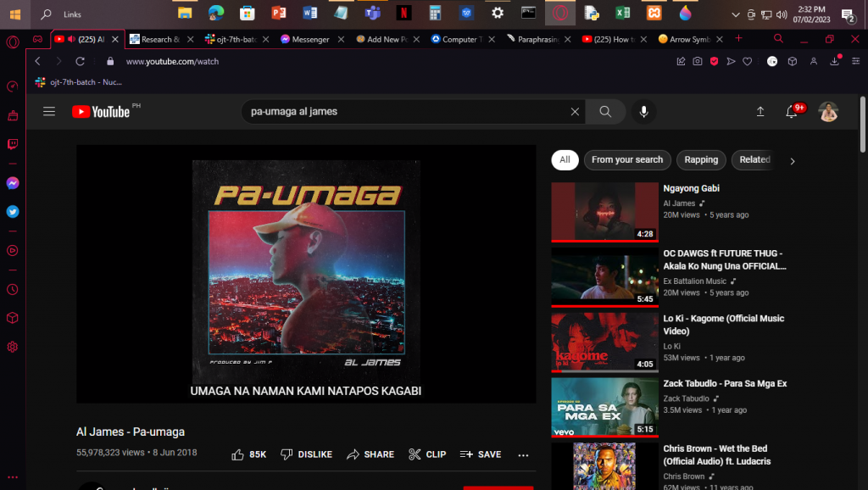Switch to the Research & tab
The width and height of the screenshot is (868, 490).
point(161,39)
